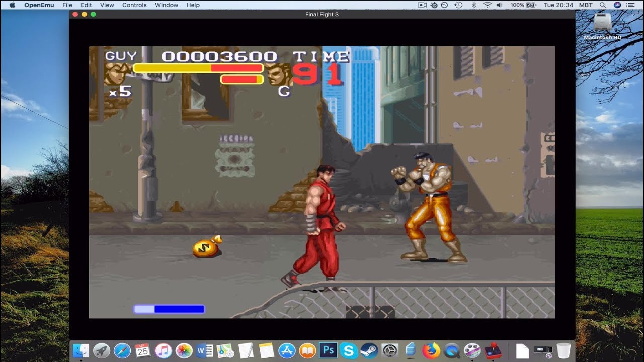Open the OpenEmu application menu
Screen dimensions: 644x362
click(39, 5)
